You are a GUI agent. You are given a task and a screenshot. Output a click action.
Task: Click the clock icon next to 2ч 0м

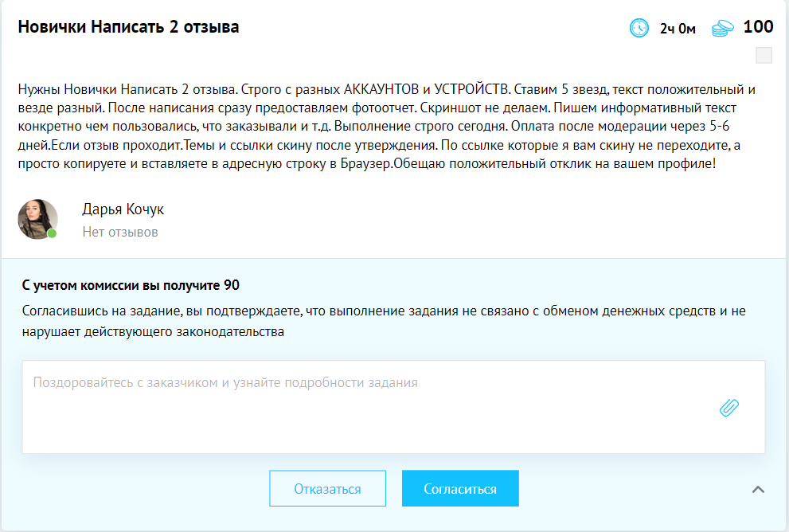(x=639, y=28)
